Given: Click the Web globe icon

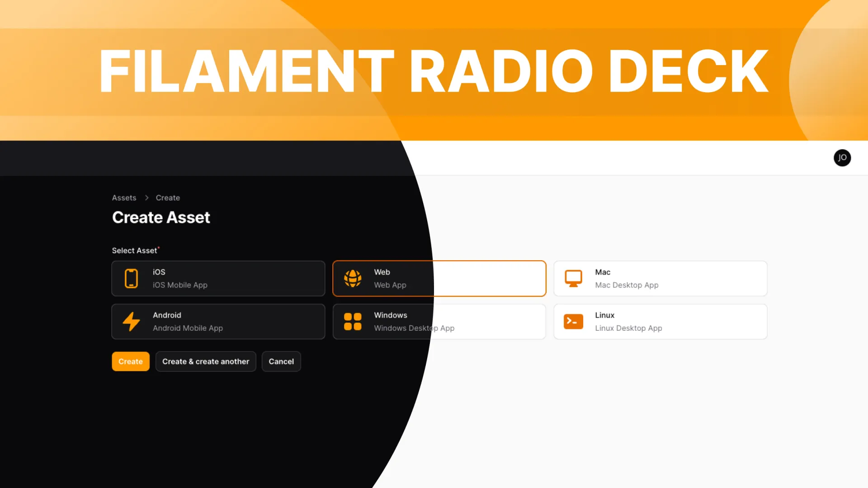Looking at the screenshot, I should pyautogui.click(x=353, y=278).
